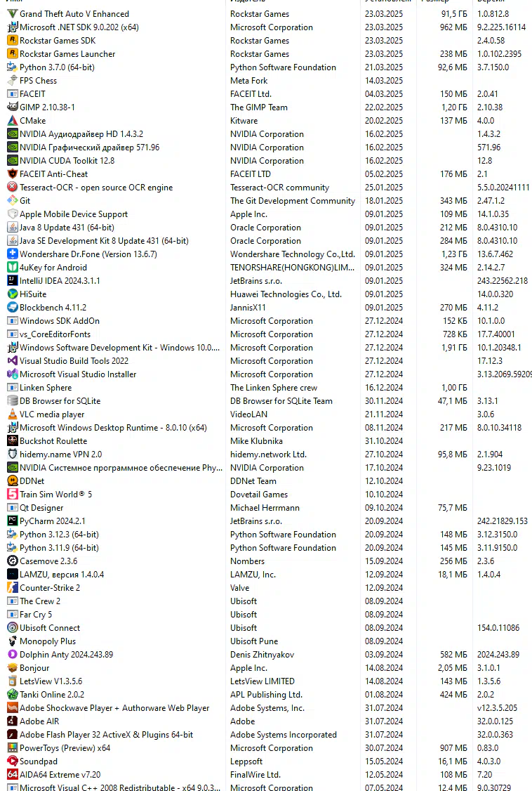Select the vs_CoreEditorFonts entry
This screenshot has width=532, height=791.
click(x=55, y=334)
